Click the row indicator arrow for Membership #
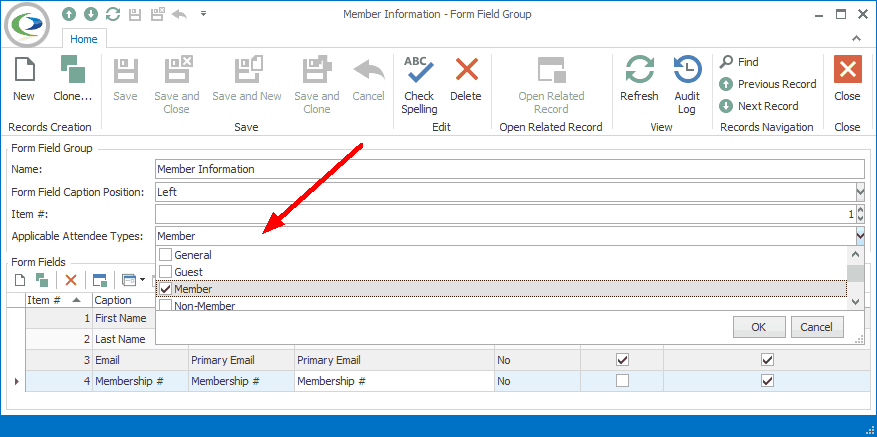The width and height of the screenshot is (877, 437). tap(16, 382)
